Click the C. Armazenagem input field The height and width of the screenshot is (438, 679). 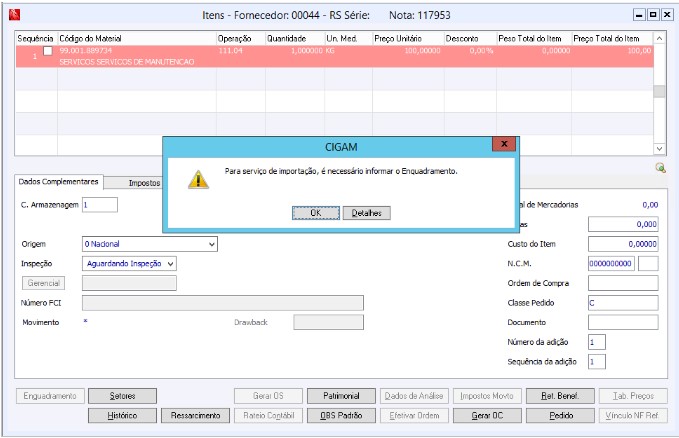[100, 205]
